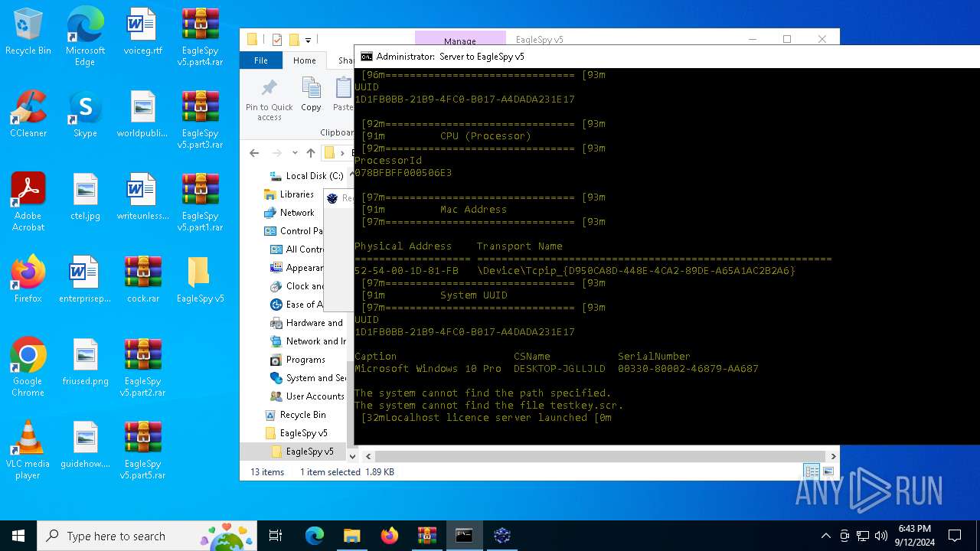Viewport: 980px width, 551px height.
Task: Open the CCleaner desktop shortcut
Action: coord(28,114)
